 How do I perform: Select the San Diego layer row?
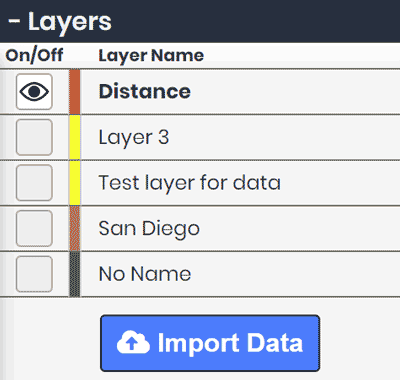pyautogui.click(x=200, y=228)
